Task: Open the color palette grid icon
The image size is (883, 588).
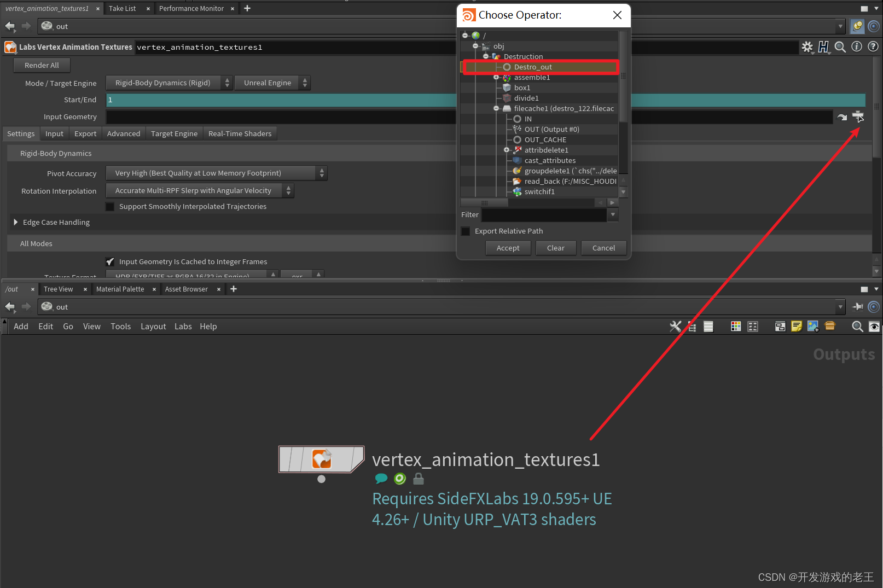Action: point(736,327)
